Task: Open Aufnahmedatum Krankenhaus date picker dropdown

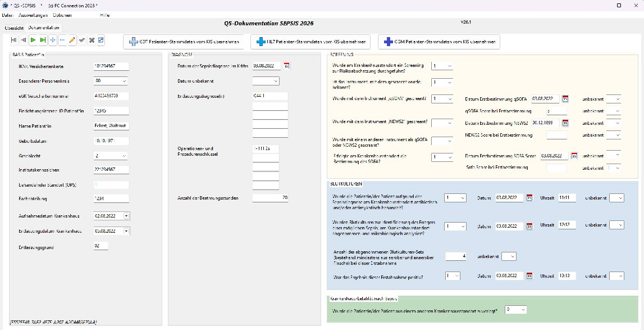Action: pyautogui.click(x=126, y=216)
